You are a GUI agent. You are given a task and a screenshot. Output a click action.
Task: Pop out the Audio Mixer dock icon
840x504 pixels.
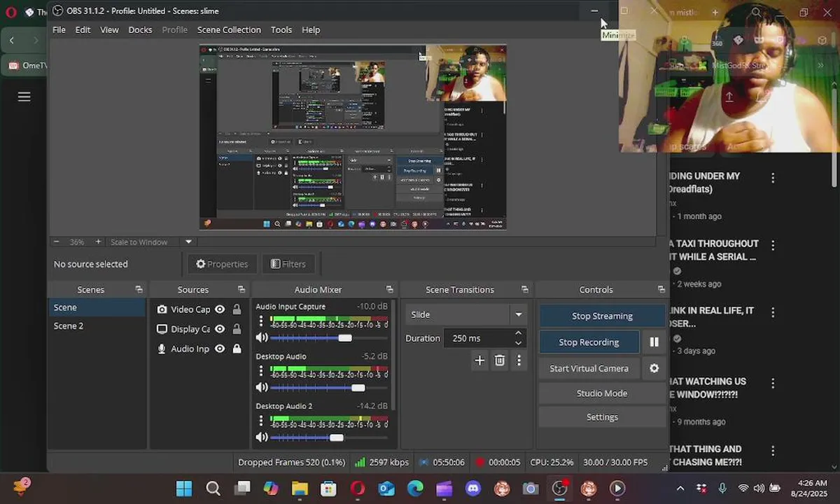(x=390, y=290)
